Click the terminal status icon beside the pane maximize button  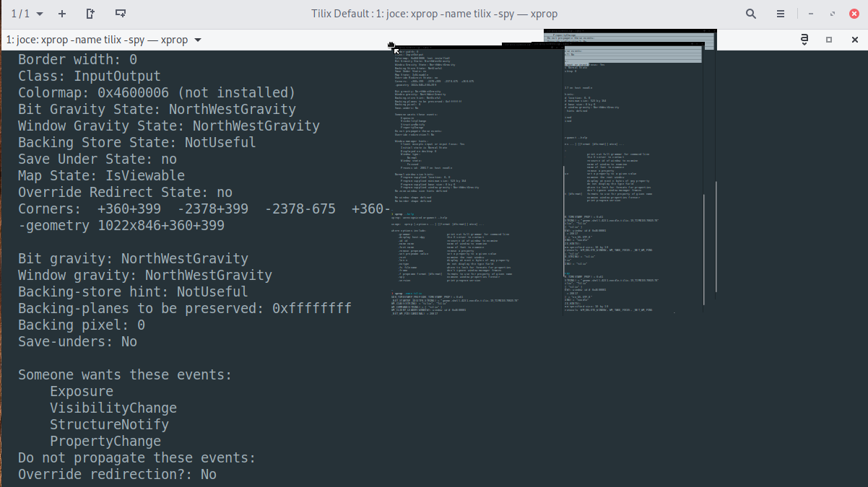(x=804, y=40)
